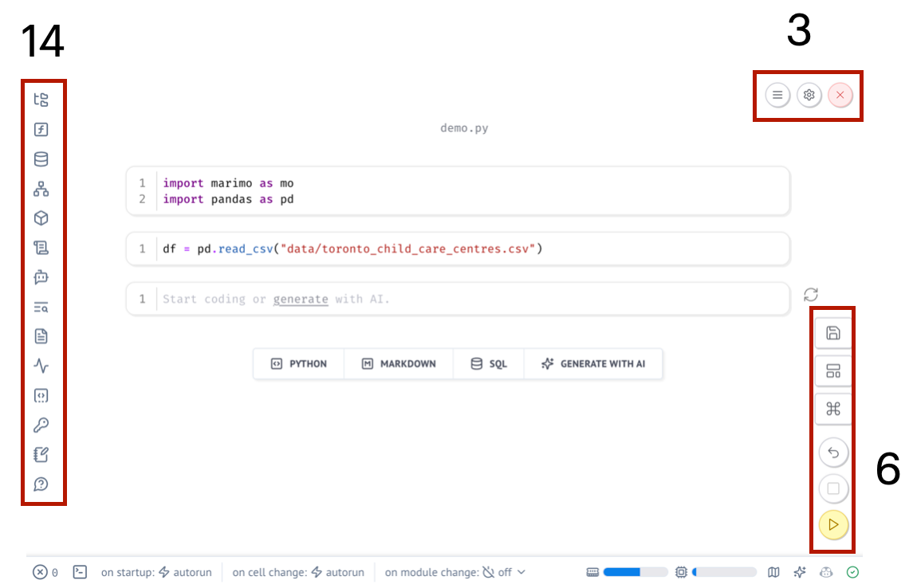
Task: Click the empty code cell input
Action: pyautogui.click(x=470, y=300)
